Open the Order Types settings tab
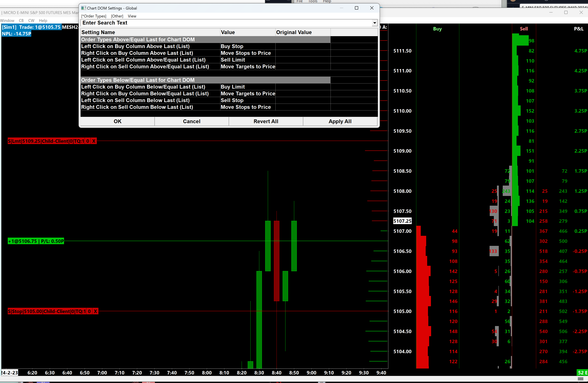 pos(94,16)
